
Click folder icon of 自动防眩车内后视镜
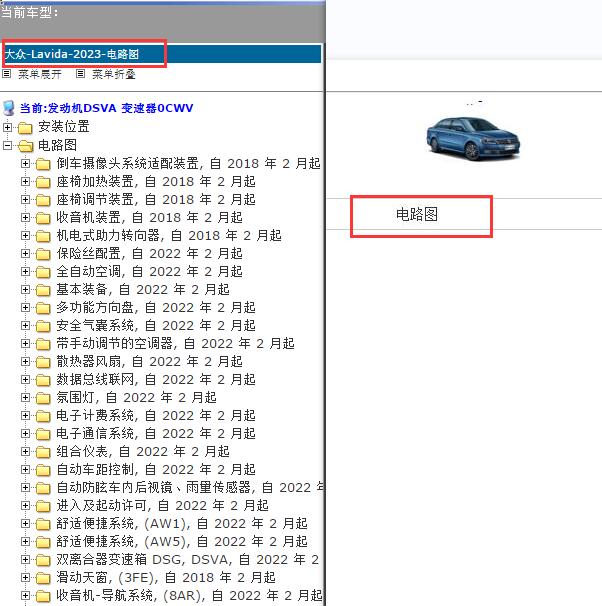tap(43, 488)
